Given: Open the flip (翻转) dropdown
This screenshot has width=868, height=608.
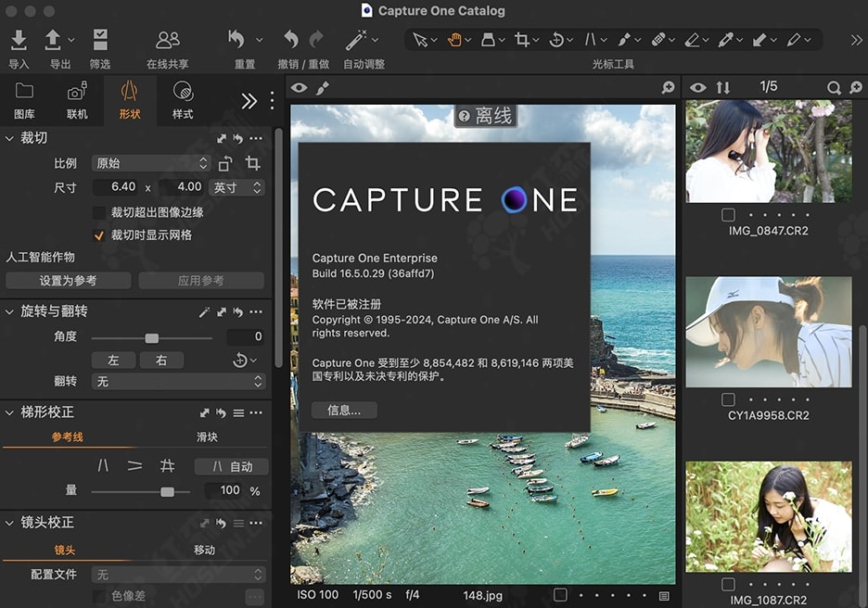Looking at the screenshot, I should pyautogui.click(x=179, y=381).
